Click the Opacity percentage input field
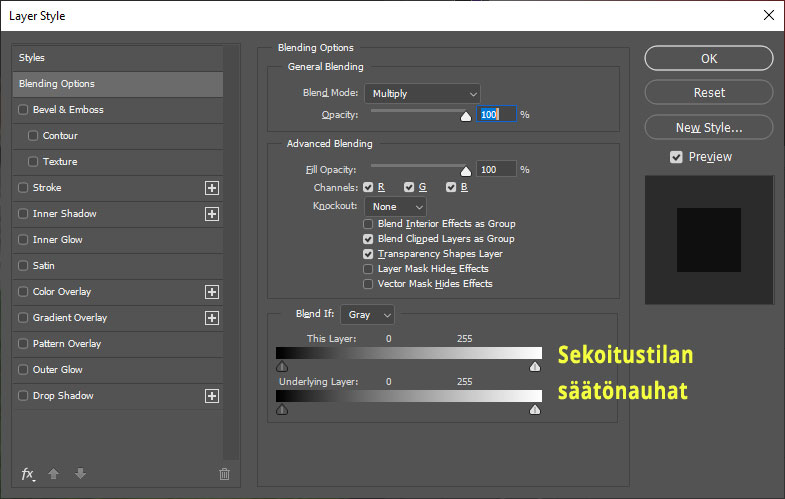785x499 pixels. tap(496, 114)
